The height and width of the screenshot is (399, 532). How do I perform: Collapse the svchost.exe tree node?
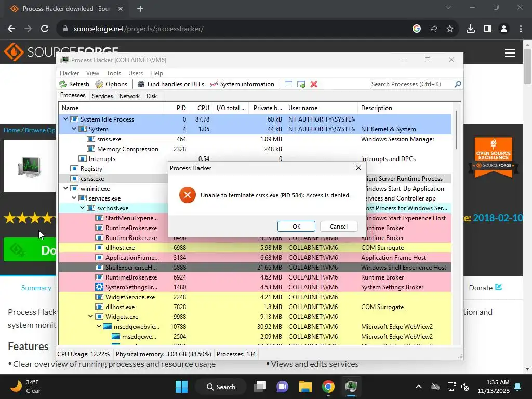[x=83, y=208]
